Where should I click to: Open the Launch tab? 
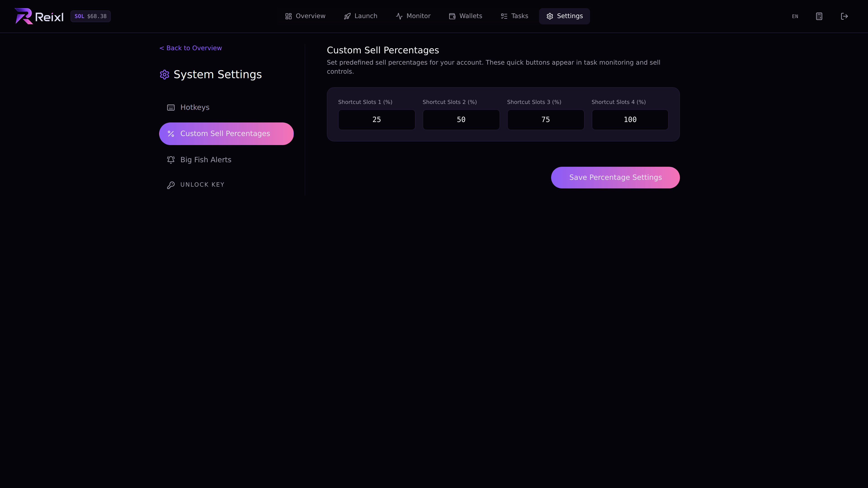pyautogui.click(x=361, y=16)
